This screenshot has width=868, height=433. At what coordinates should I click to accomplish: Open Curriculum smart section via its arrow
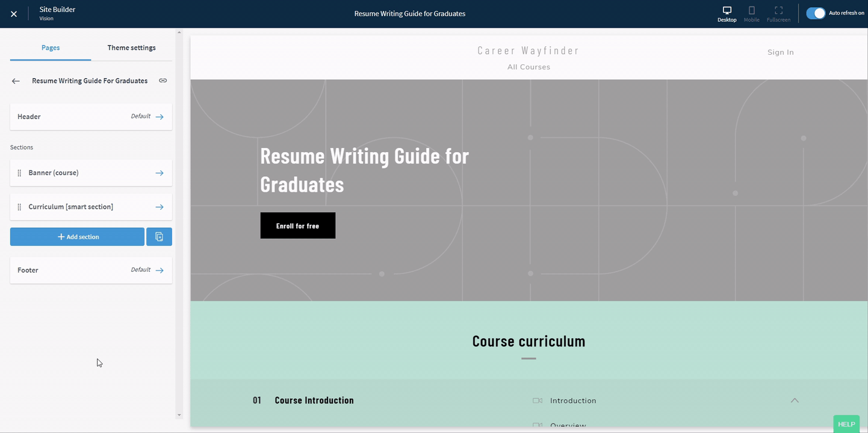point(159,206)
